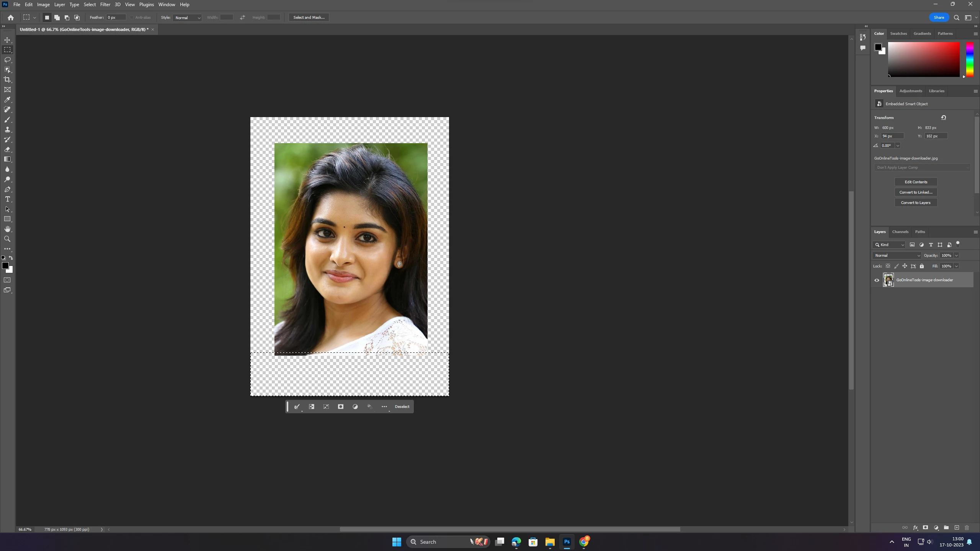Select the Crop tool
The image size is (980, 551).
point(7,80)
